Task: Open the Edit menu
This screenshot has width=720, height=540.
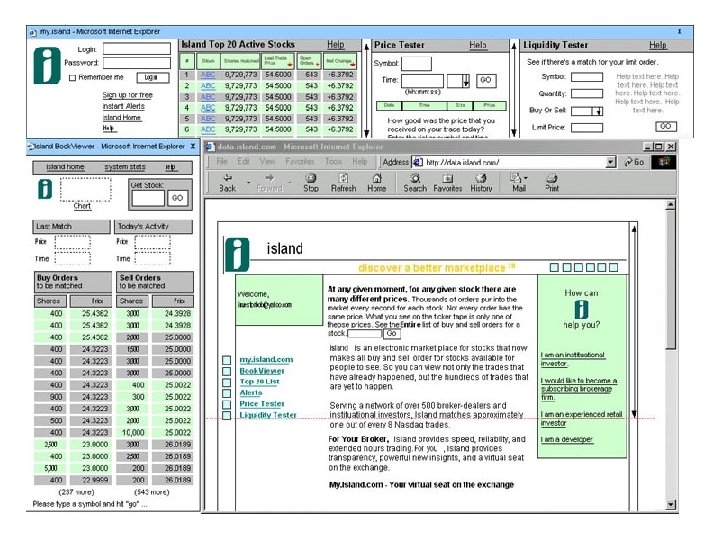Action: pyautogui.click(x=243, y=162)
